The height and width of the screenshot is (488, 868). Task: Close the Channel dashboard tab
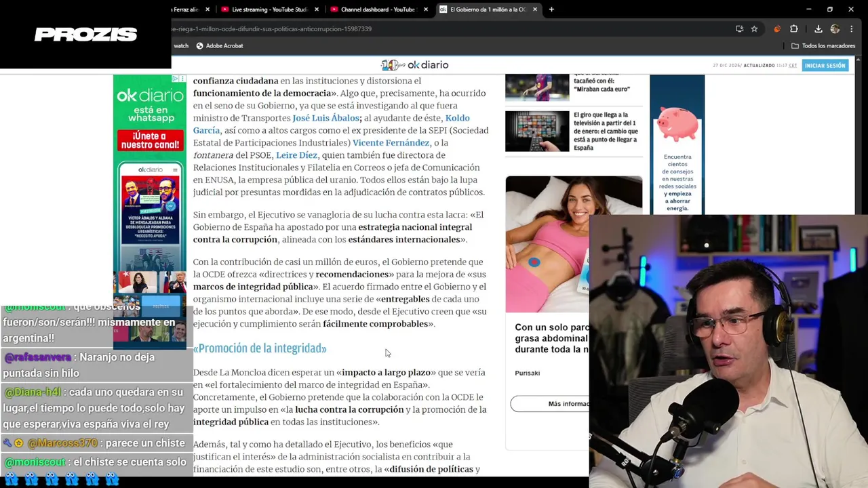[426, 9]
